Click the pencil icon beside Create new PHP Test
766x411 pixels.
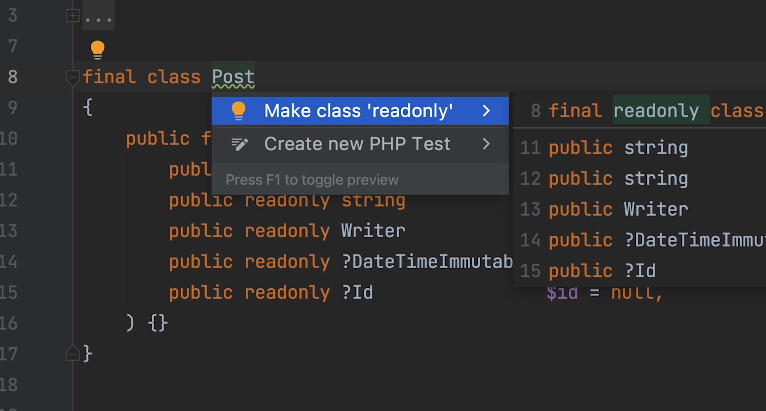(x=239, y=144)
